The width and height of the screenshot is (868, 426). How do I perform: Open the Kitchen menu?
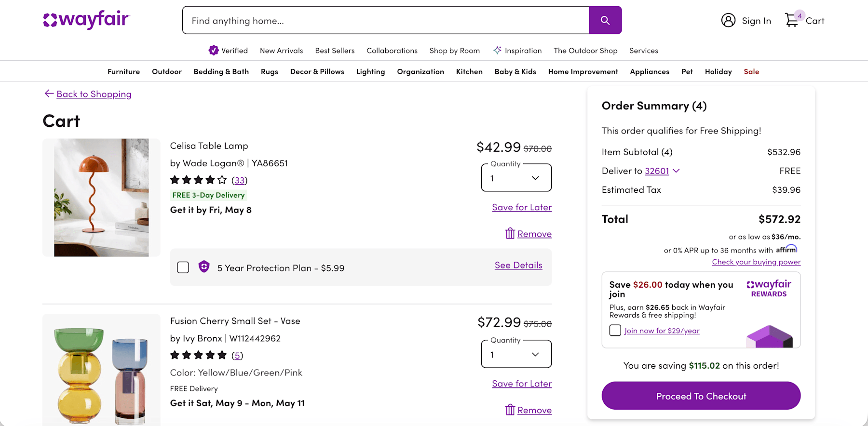[469, 71]
